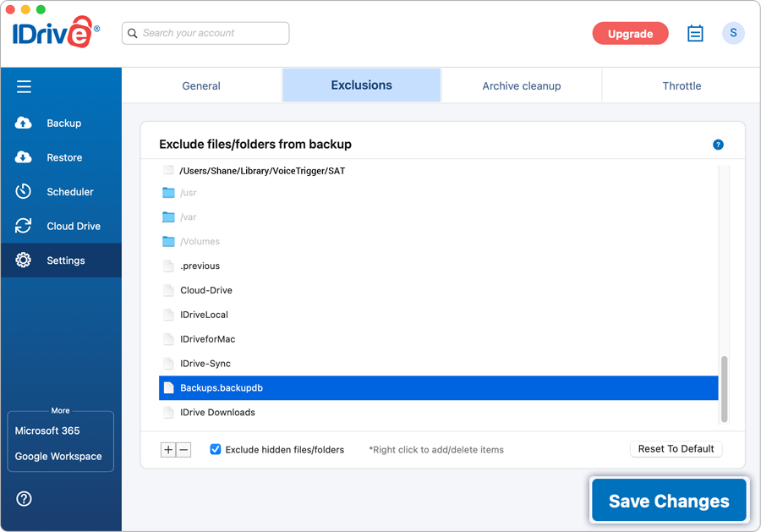Click Save Changes button
Viewport: 761px width, 532px height.
pos(669,501)
